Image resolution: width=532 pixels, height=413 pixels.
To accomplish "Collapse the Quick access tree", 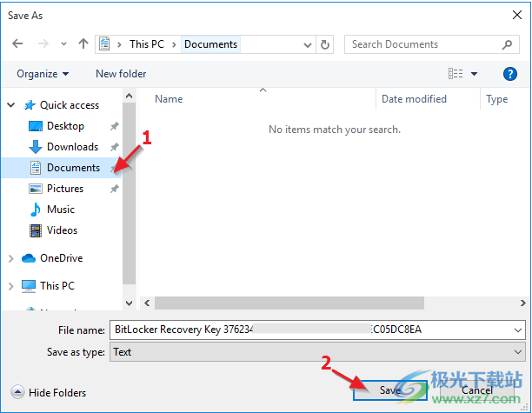I will click(11, 105).
